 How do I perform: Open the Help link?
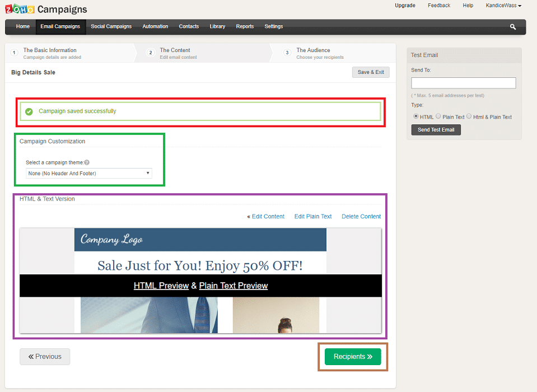tap(468, 6)
